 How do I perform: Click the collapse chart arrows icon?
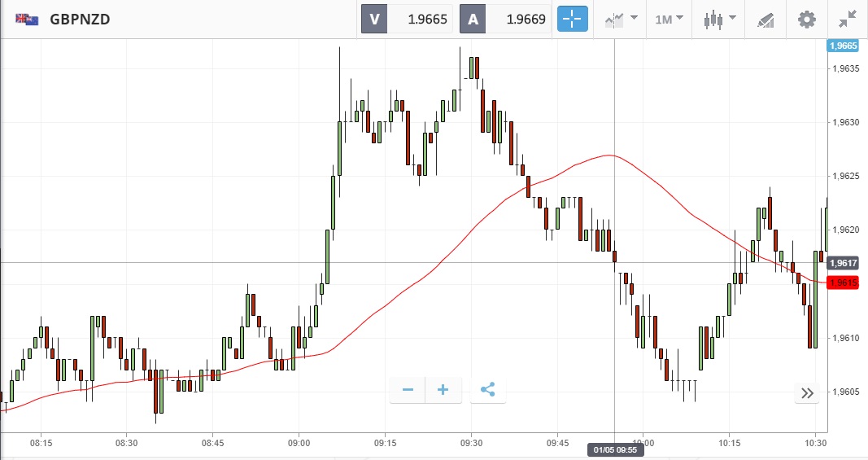pos(847,19)
